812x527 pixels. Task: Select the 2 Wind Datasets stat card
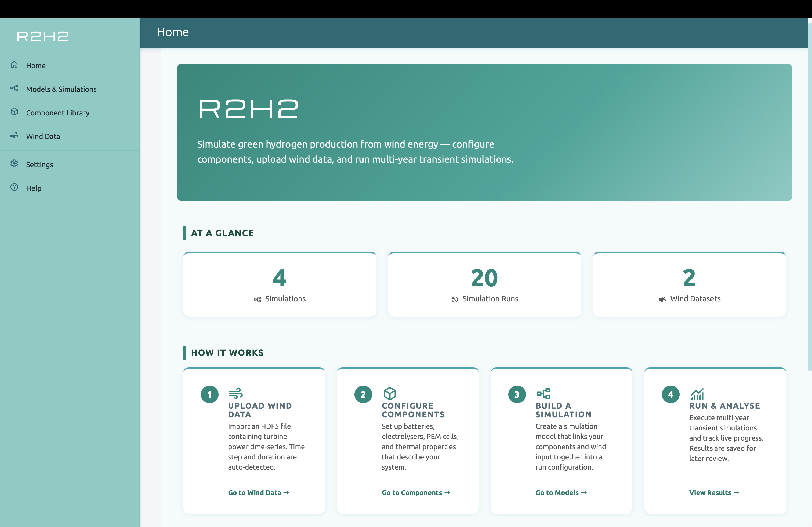690,284
